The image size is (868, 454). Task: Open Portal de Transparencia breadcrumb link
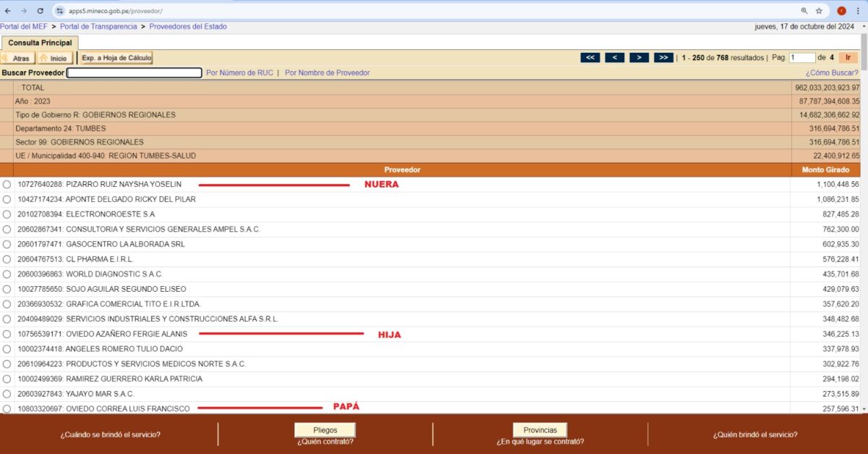coord(98,27)
